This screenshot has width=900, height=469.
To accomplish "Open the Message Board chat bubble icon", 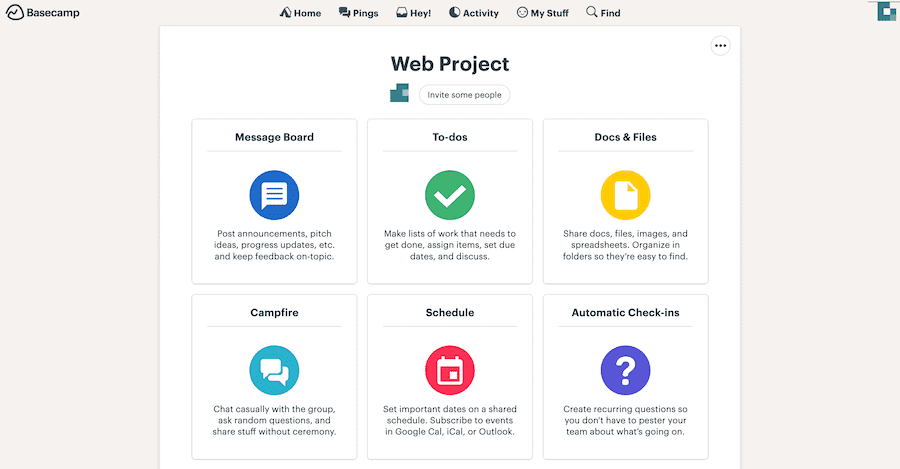I will [274, 195].
